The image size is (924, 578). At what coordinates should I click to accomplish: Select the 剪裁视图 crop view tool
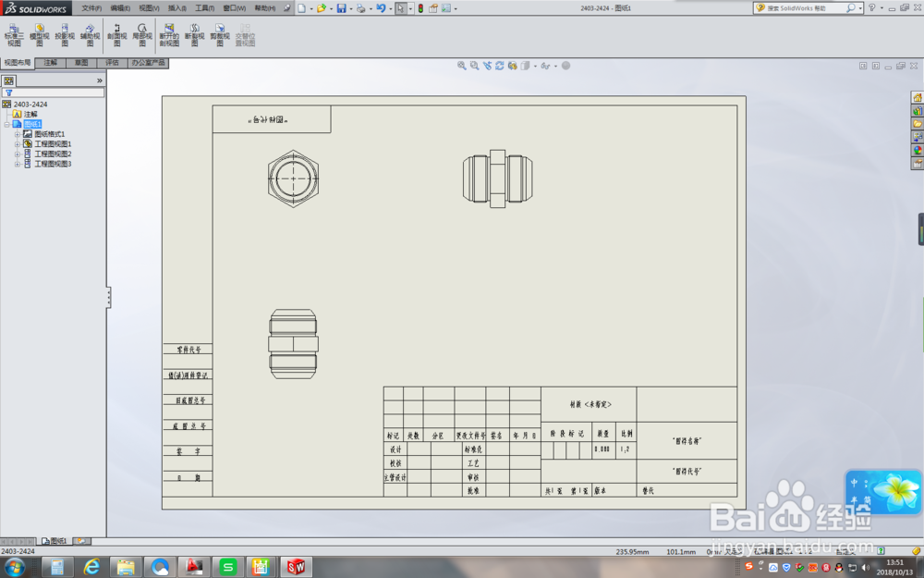[x=220, y=35]
